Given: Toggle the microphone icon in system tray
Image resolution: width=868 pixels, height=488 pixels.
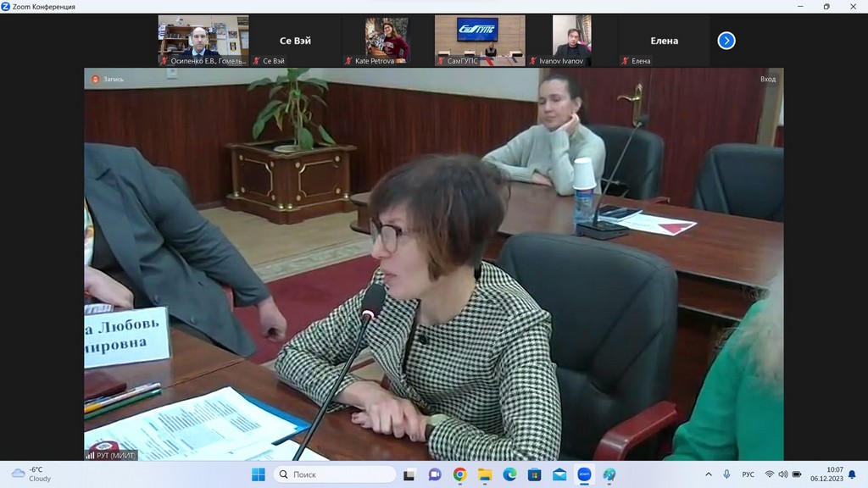Looking at the screenshot, I should click(x=726, y=474).
